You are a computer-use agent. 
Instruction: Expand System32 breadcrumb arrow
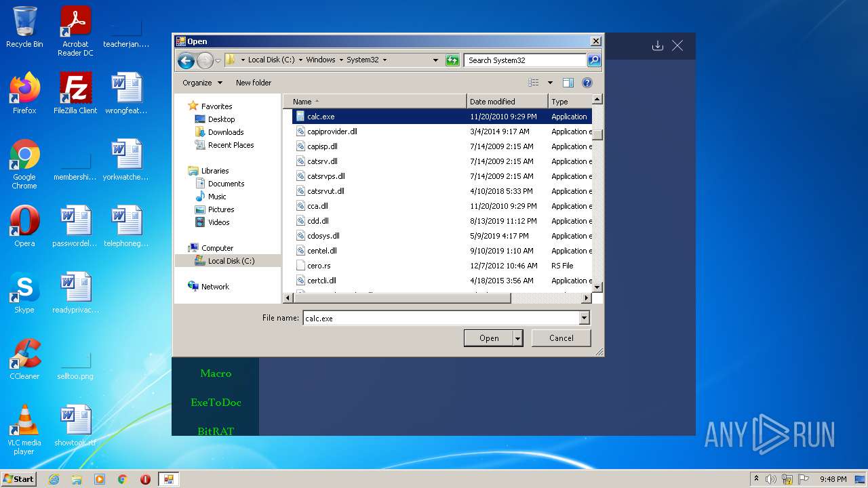click(x=384, y=60)
